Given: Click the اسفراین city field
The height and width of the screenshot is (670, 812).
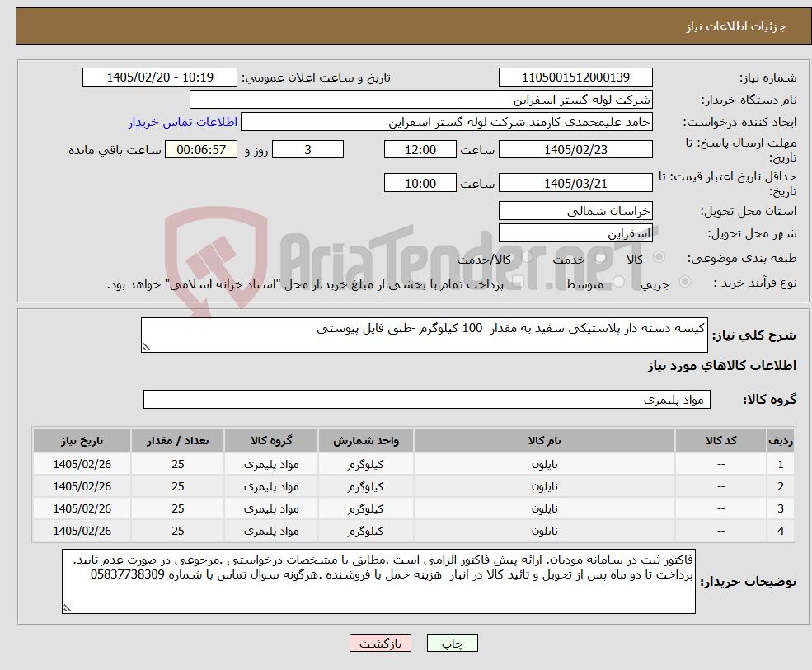Looking at the screenshot, I should (575, 233).
